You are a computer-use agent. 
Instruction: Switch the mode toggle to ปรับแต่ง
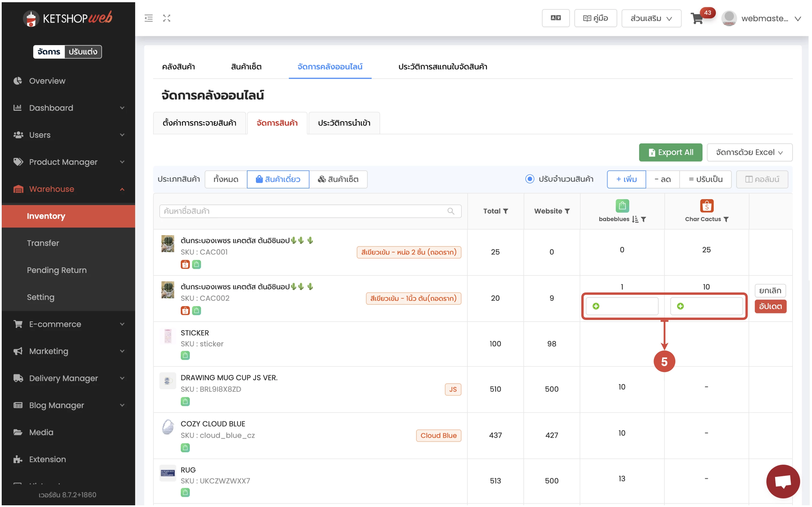coord(83,52)
